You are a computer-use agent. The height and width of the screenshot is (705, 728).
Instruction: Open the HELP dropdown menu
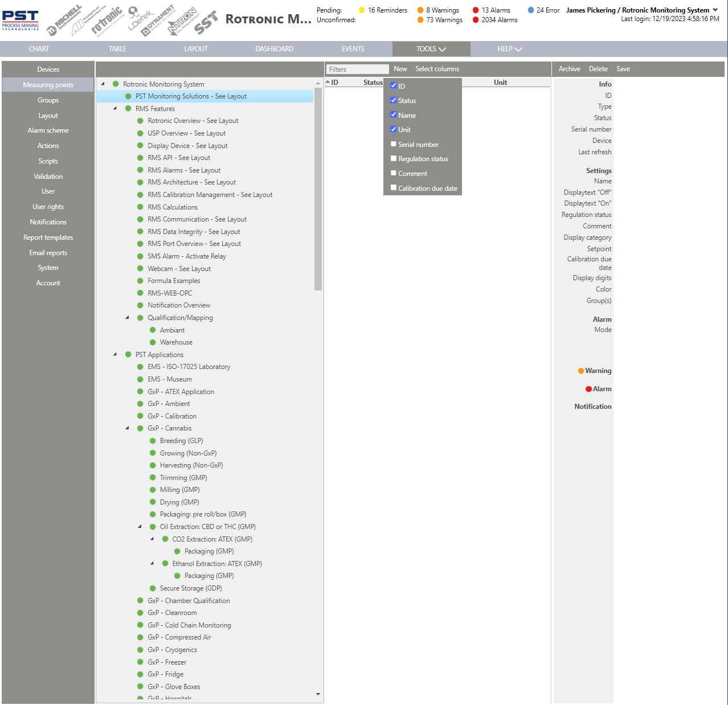[510, 49]
